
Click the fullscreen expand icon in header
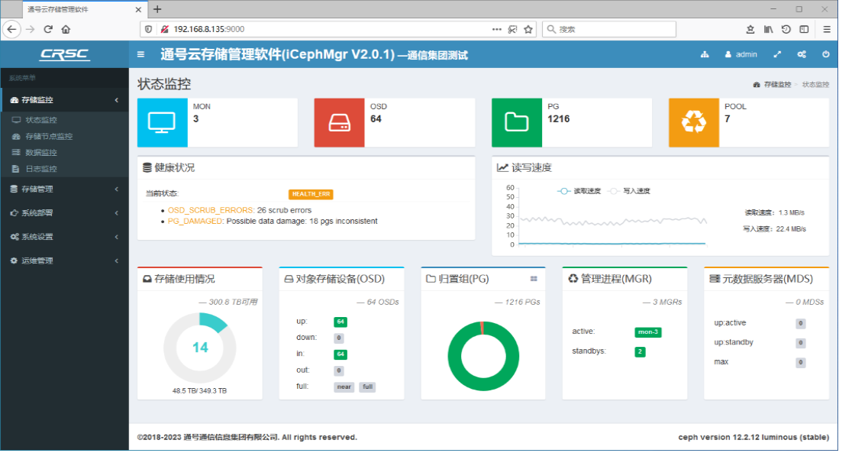(777, 54)
